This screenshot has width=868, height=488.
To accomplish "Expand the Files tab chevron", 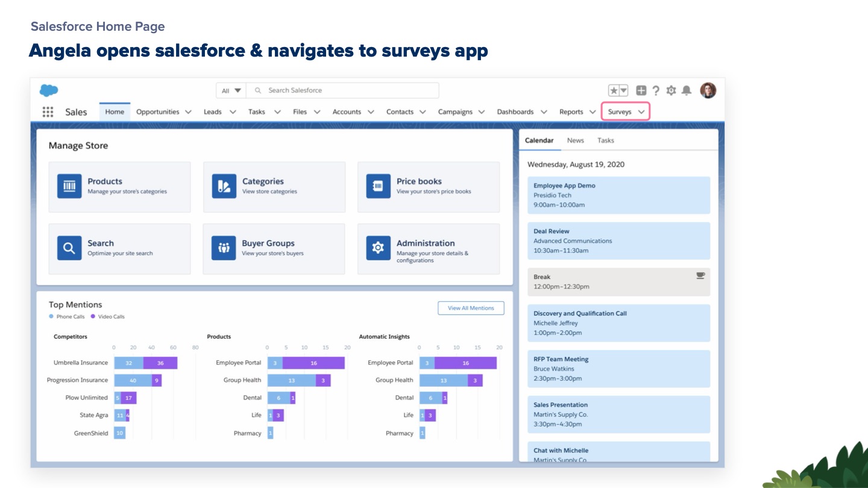I will coord(317,112).
